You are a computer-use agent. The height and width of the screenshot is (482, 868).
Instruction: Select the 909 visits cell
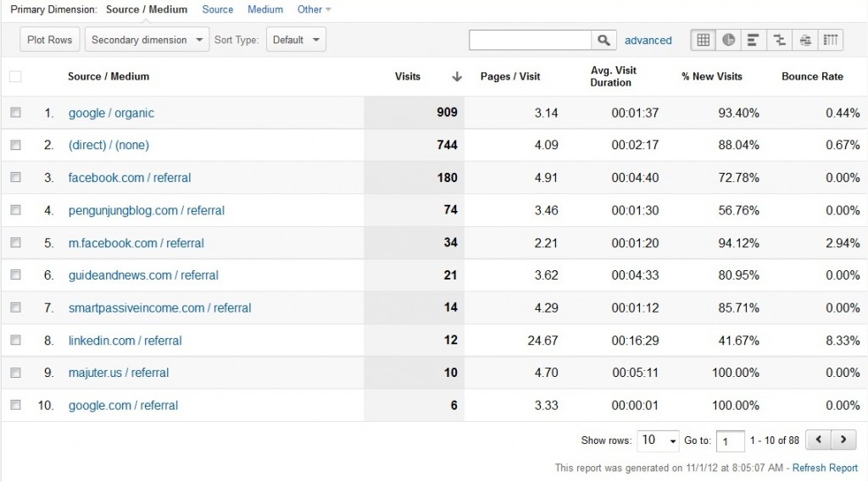(447, 113)
